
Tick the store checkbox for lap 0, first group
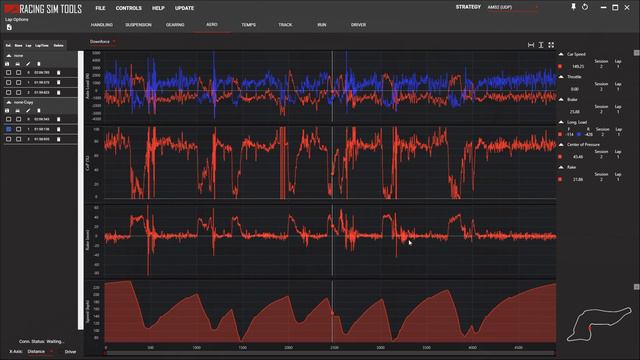(18, 73)
